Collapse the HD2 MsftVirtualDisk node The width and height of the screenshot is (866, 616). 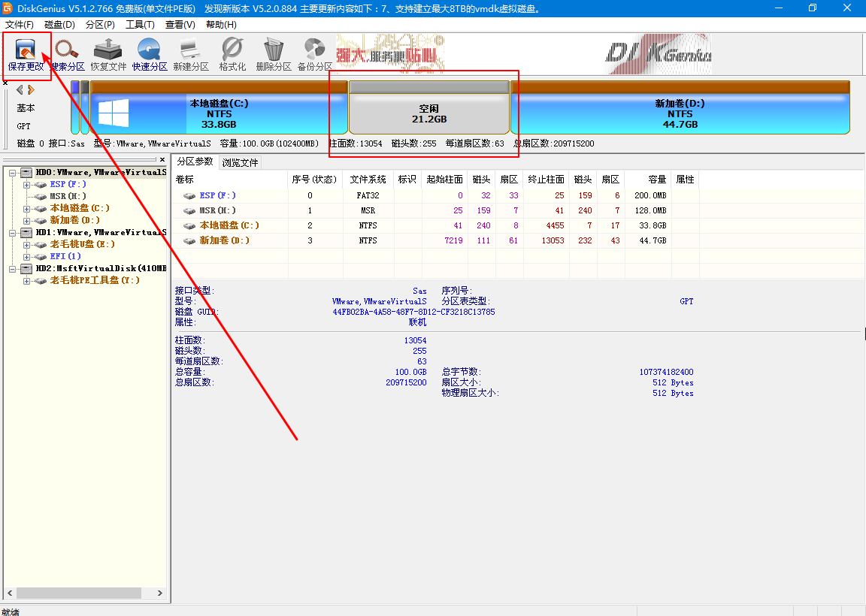12,269
